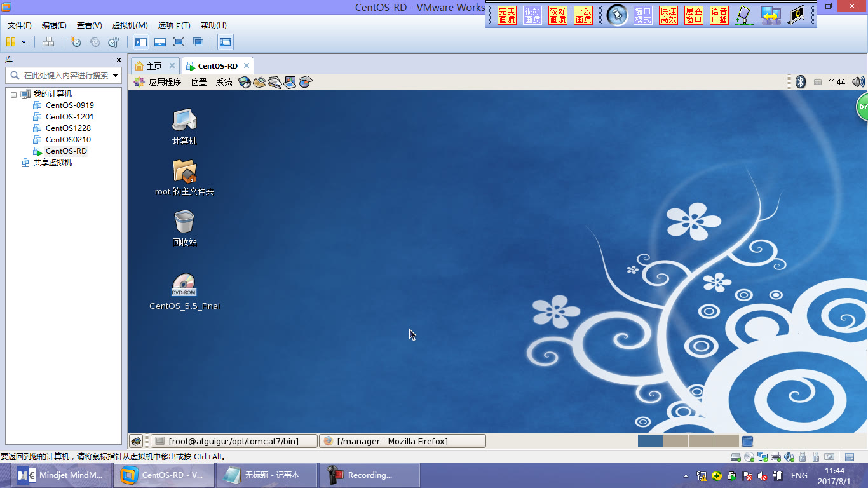Click the Bluetooth icon in the CentOS panel
The width and height of the screenshot is (868, 488).
801,82
